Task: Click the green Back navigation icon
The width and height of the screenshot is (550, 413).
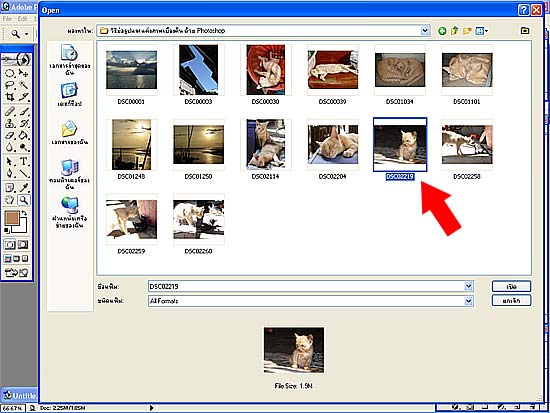Action: (442, 31)
